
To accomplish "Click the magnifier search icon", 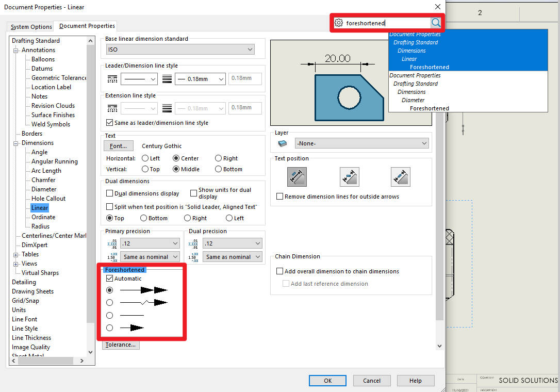I will pyautogui.click(x=436, y=23).
